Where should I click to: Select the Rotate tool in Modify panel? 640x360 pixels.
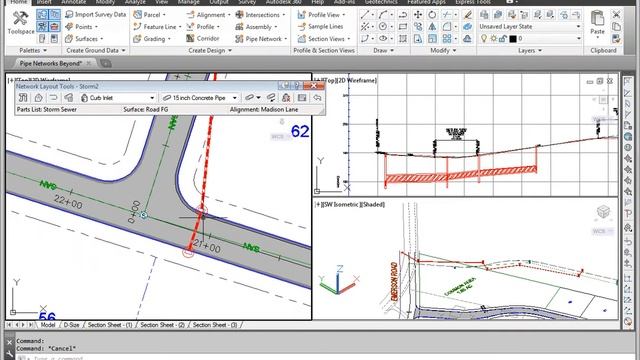[432, 15]
